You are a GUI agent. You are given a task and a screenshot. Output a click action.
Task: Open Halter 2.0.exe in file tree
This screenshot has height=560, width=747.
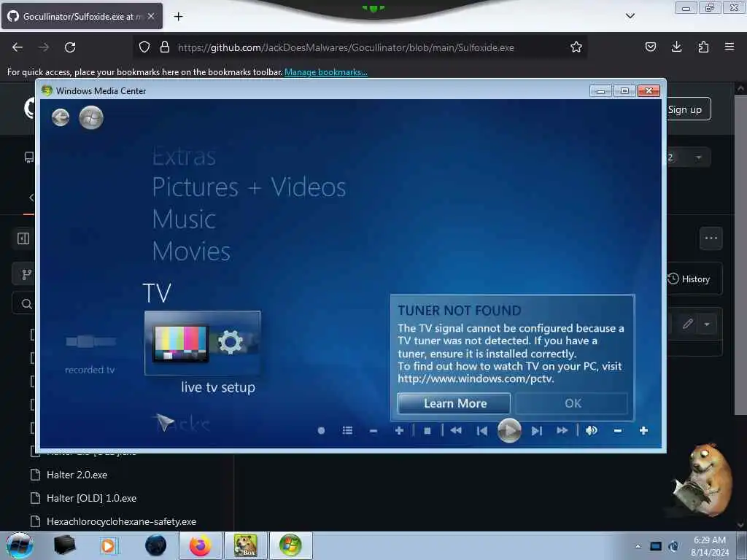coord(77,475)
